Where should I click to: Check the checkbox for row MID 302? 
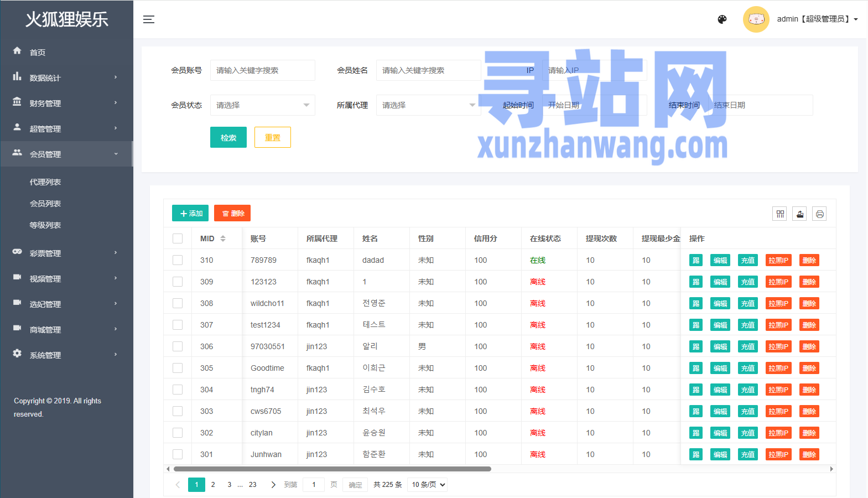pyautogui.click(x=178, y=433)
